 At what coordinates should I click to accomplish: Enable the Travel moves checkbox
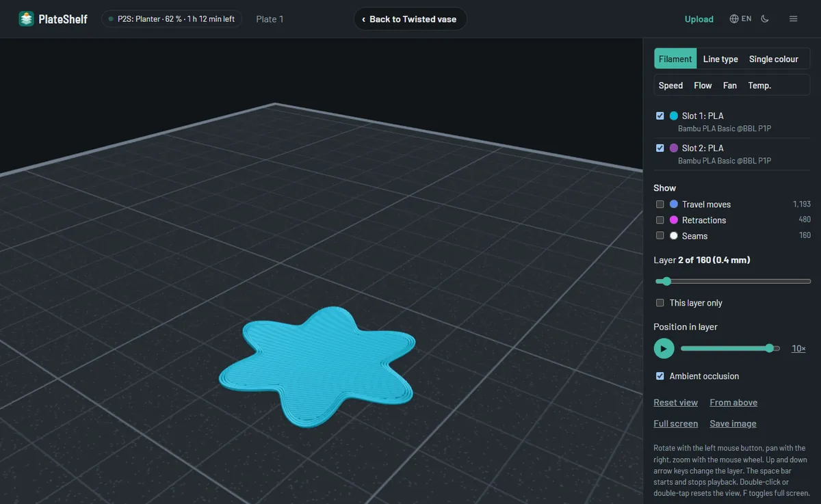click(660, 204)
